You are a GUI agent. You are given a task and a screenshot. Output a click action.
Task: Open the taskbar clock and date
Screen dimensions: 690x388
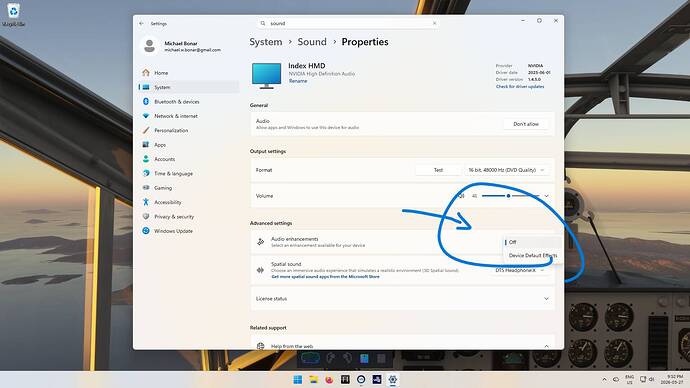672,380
